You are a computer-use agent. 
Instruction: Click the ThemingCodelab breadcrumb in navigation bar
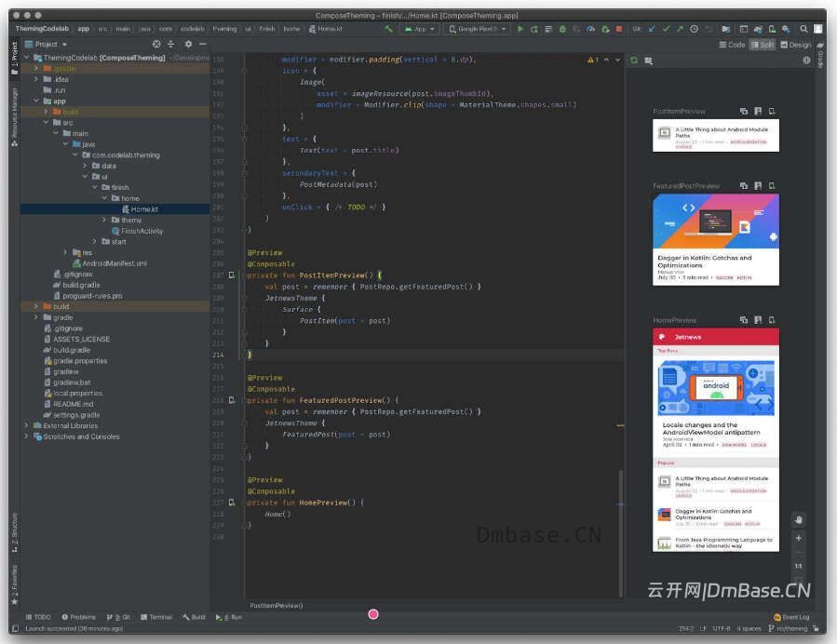click(42, 29)
